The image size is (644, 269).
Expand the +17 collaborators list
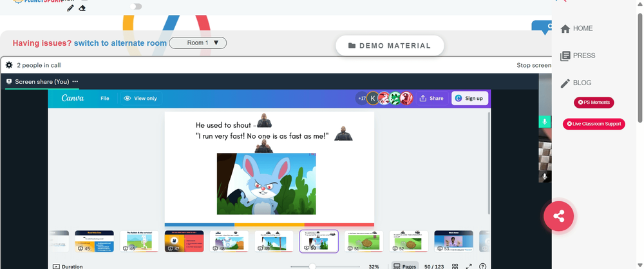tap(361, 98)
